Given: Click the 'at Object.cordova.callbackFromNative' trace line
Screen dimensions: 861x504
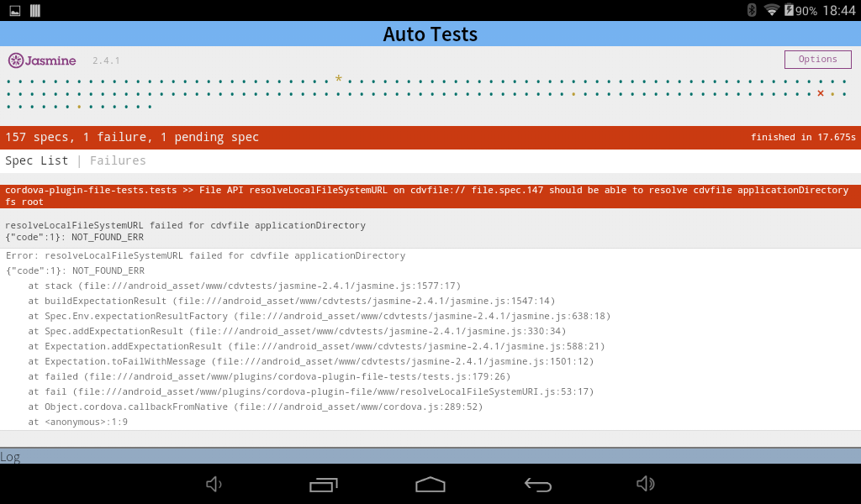Looking at the screenshot, I should pos(256,407).
